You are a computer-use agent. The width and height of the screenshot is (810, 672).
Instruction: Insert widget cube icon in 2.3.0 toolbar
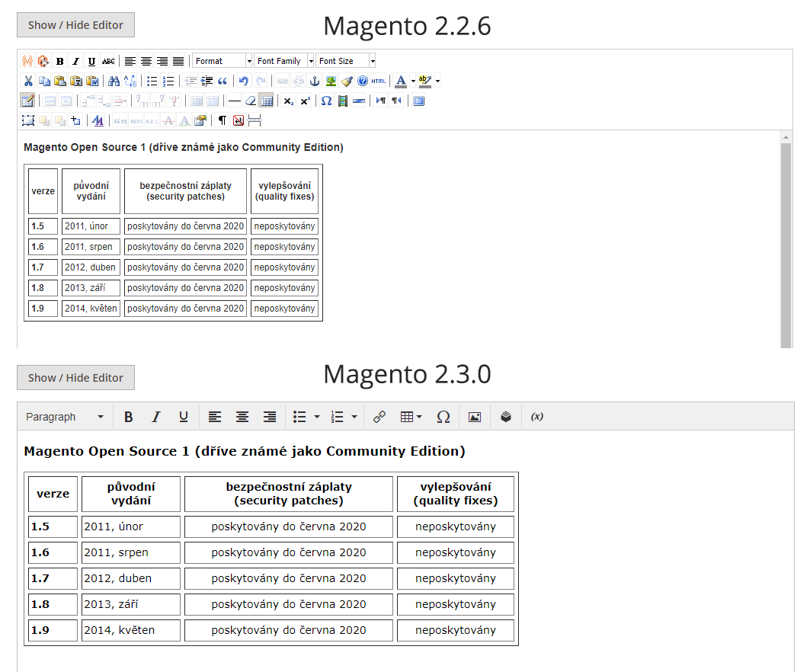(506, 417)
